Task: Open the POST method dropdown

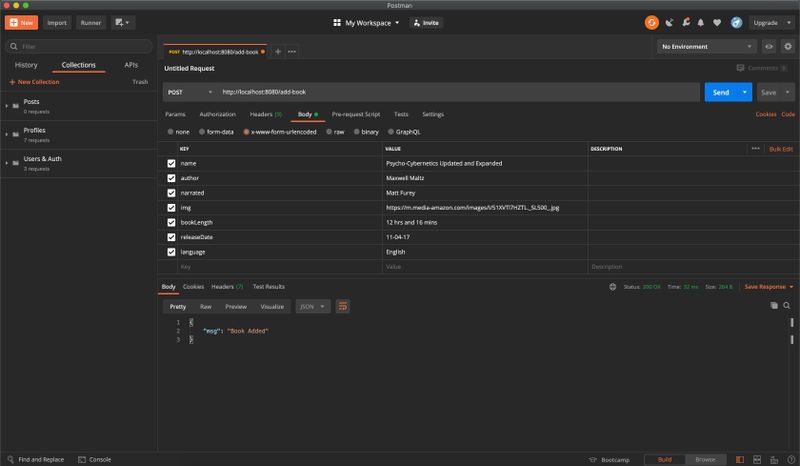Action: click(x=190, y=92)
